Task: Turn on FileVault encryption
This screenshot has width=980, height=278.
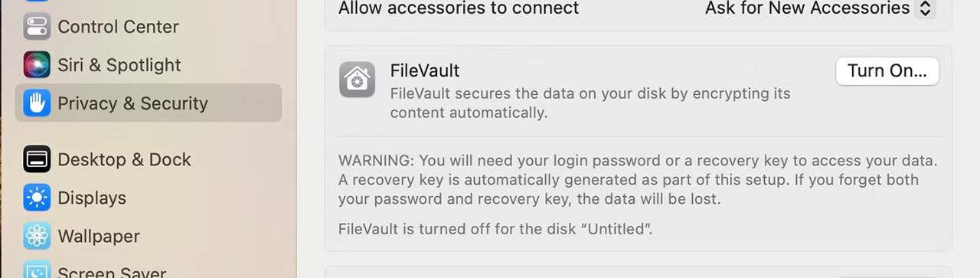Action: pyautogui.click(x=887, y=71)
